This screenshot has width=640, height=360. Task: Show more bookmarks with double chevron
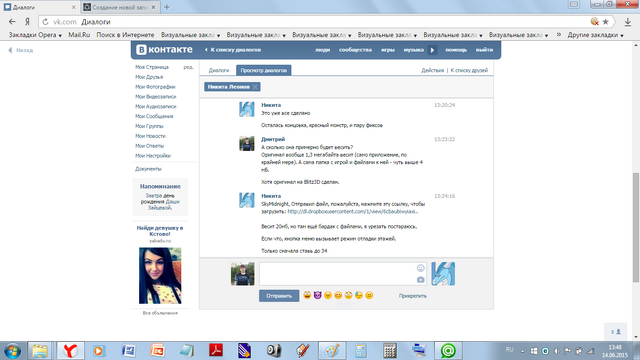[x=559, y=35]
